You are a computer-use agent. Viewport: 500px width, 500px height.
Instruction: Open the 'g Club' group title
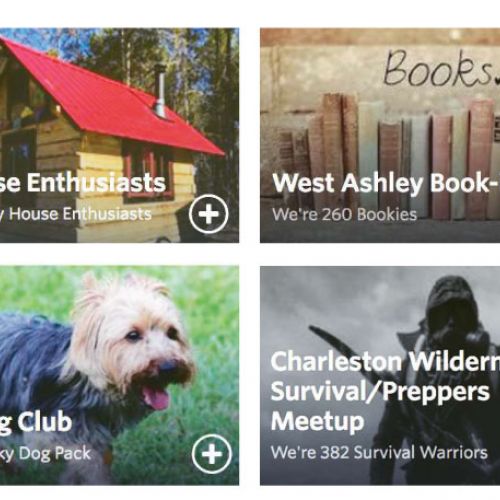point(36,423)
